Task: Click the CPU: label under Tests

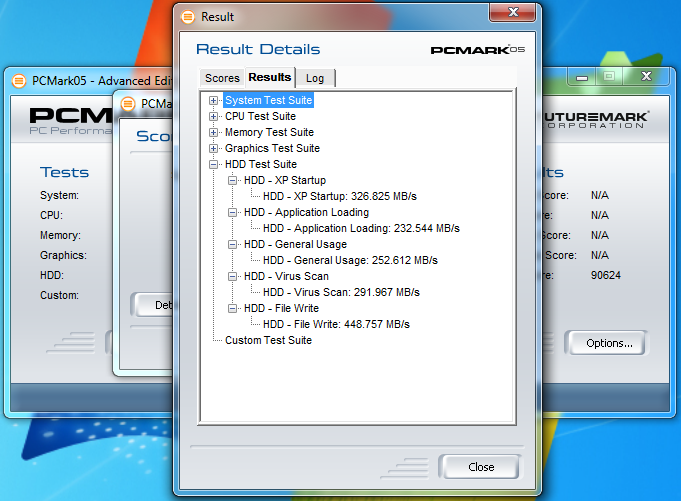Action: [51, 215]
